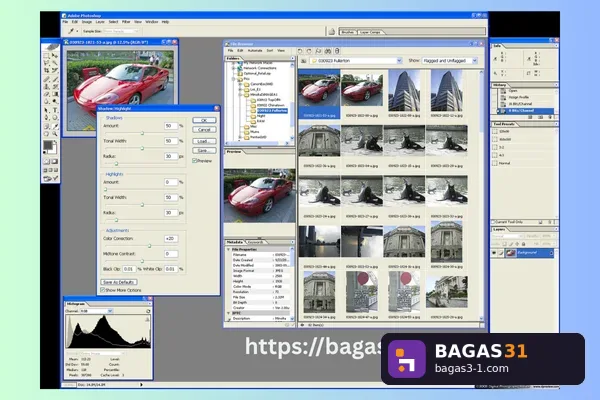Select the Pen tool
Screen dimensions: 600x400
(46, 118)
